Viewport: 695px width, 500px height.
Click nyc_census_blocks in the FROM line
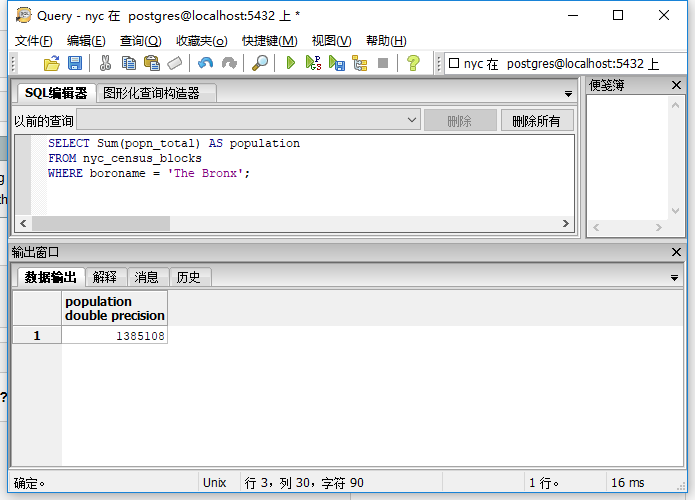142,158
